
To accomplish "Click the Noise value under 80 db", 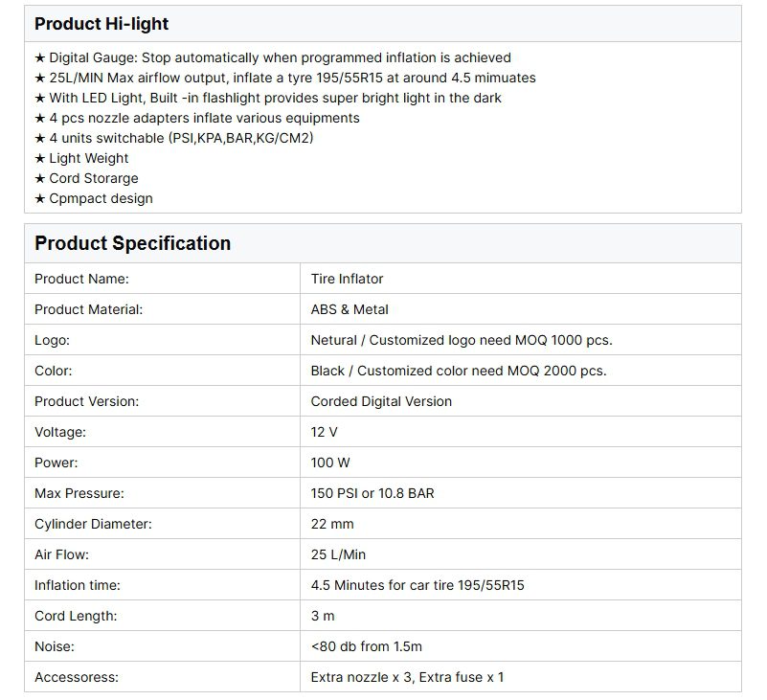I will coord(366,646).
